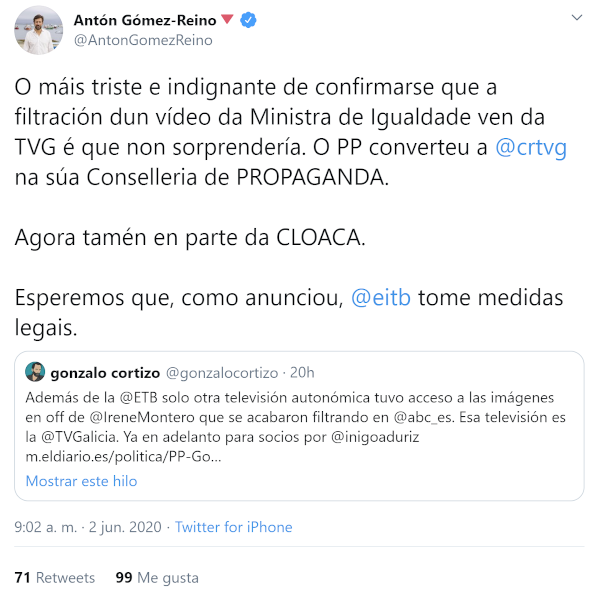This screenshot has height=592, width=600.
Task: Click the blue verified badge icon
Action: [248, 20]
